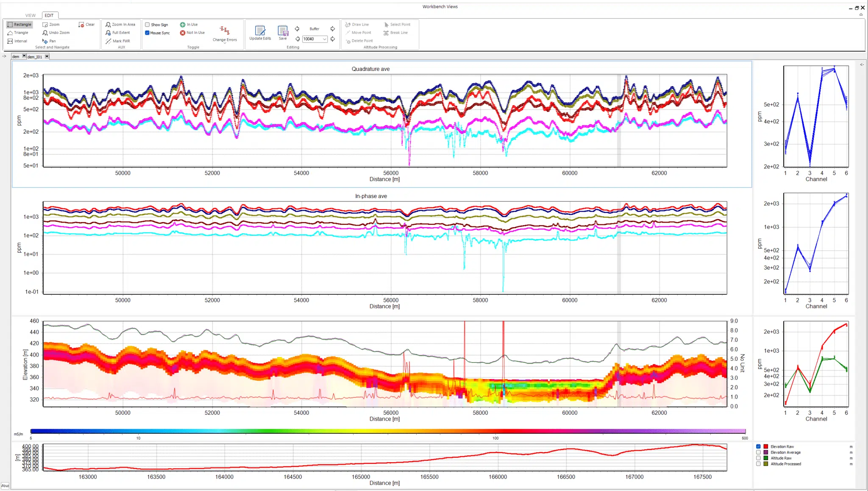Enable the Show Sign checkbox
This screenshot has width=868, height=491.
[x=147, y=25]
